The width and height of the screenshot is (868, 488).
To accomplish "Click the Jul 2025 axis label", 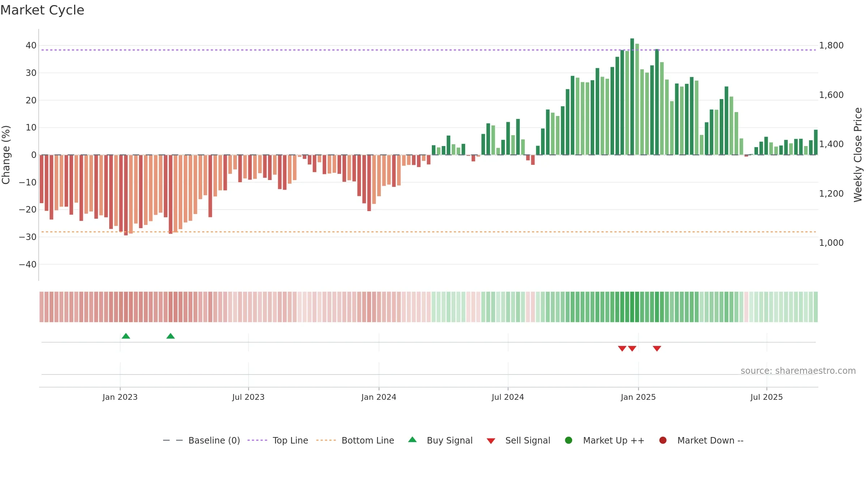I will (767, 397).
